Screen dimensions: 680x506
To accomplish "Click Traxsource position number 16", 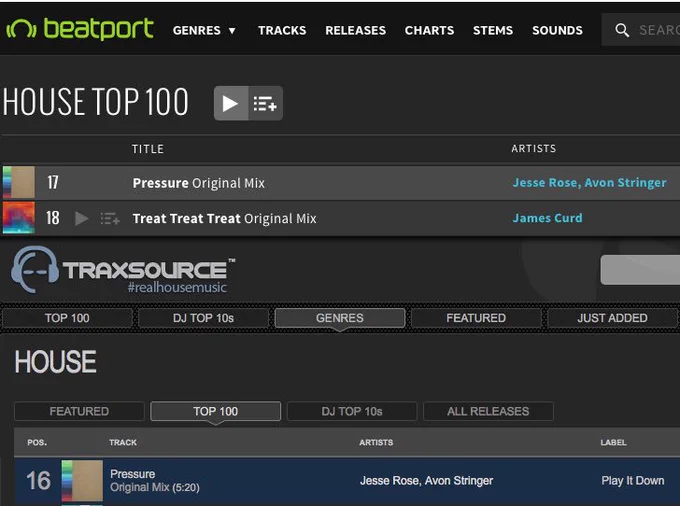I will click(x=39, y=480).
